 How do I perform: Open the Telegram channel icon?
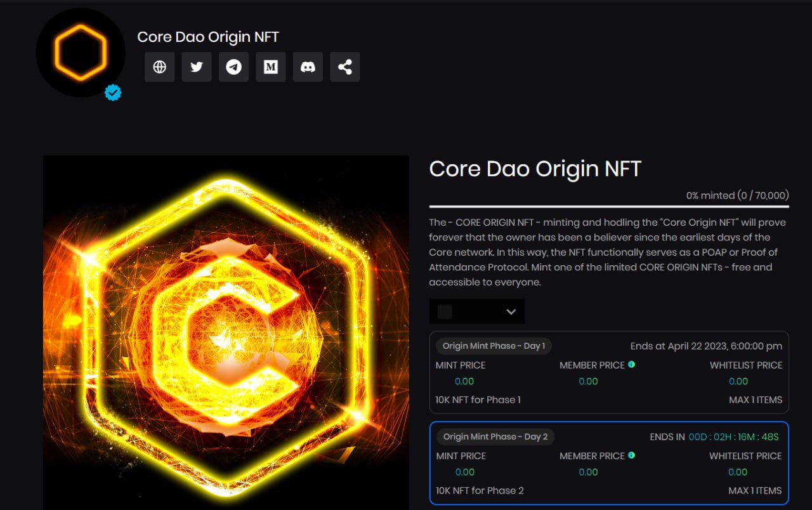(233, 67)
